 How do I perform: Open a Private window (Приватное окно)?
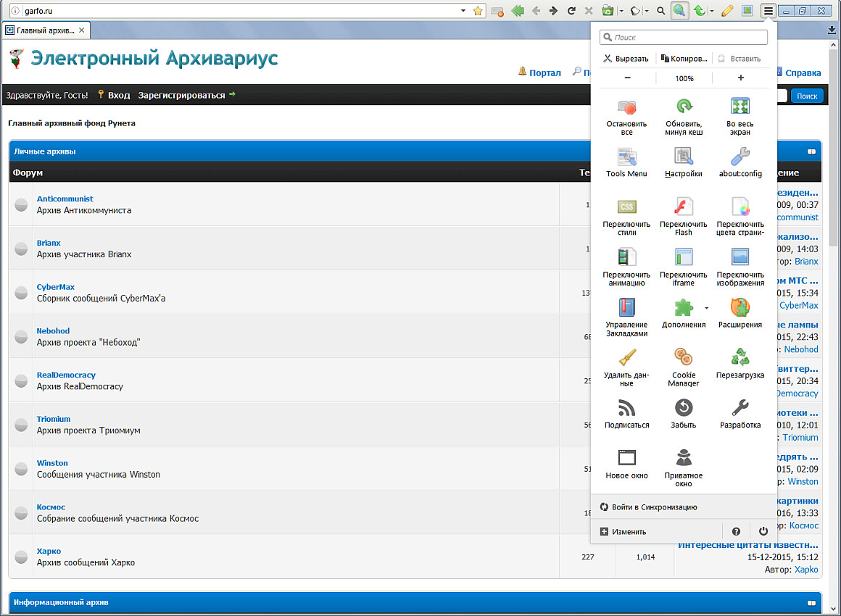coord(684,458)
